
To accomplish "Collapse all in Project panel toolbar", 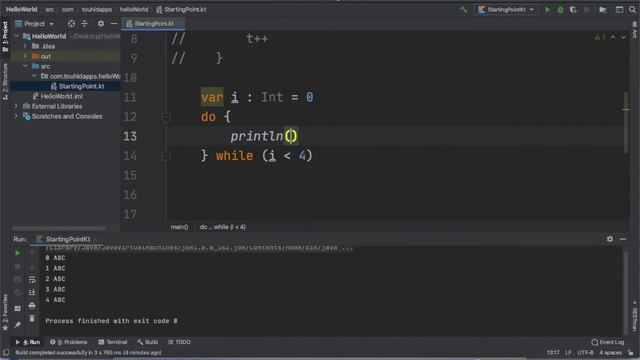I will tap(84, 24).
